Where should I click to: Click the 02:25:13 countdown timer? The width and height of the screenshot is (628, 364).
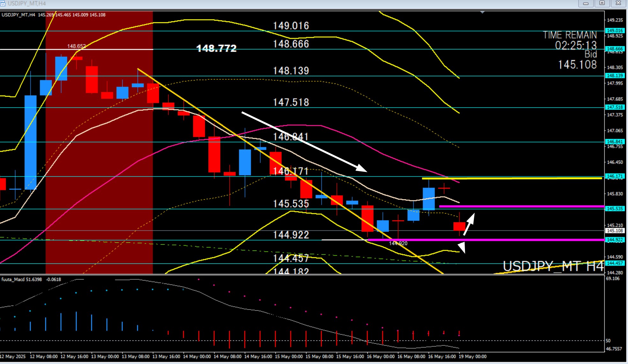(x=576, y=45)
